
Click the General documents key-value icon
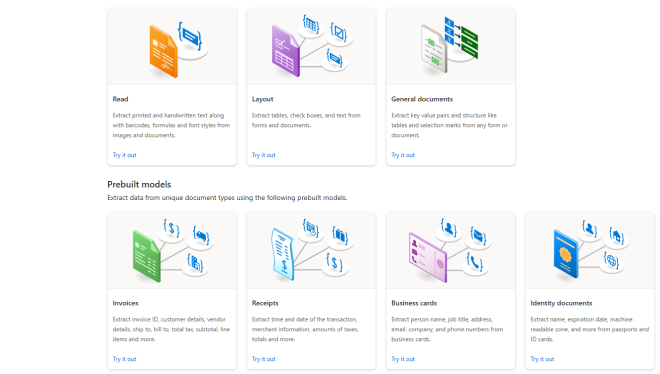coord(434,49)
